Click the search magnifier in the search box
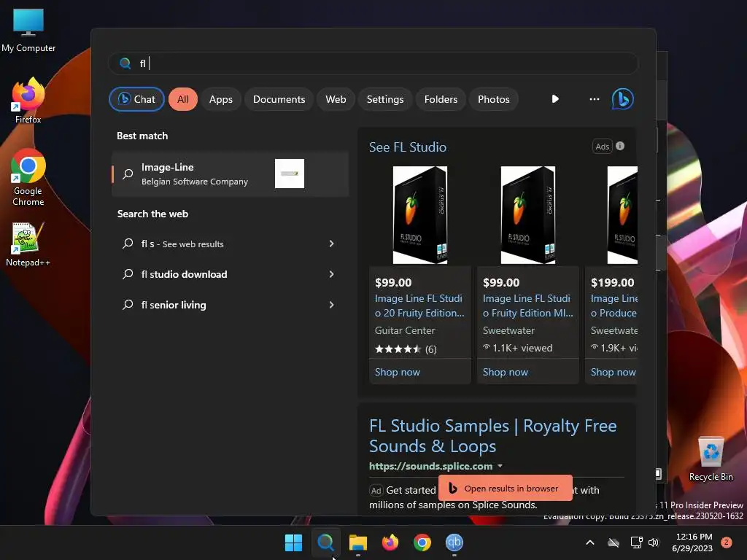This screenshot has width=747, height=560. [x=125, y=63]
